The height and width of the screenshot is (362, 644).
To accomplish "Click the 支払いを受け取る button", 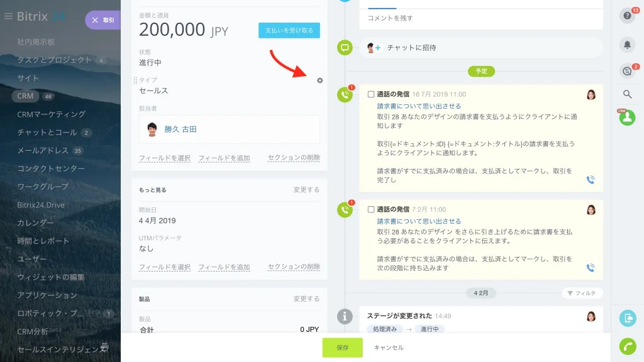I will tap(289, 30).
